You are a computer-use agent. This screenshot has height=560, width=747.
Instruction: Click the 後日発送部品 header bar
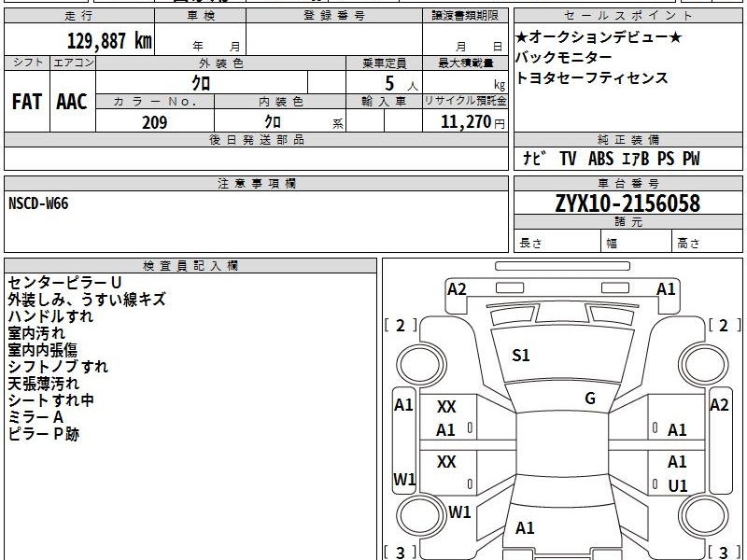(x=256, y=139)
